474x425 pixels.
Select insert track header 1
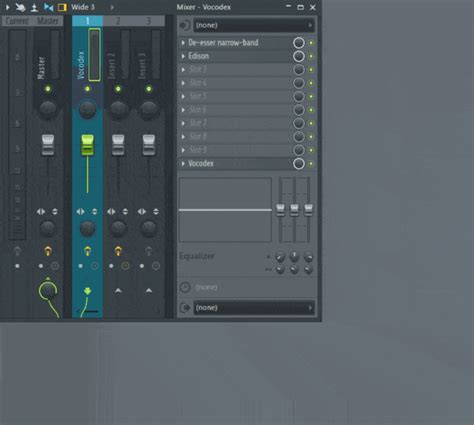pos(87,21)
